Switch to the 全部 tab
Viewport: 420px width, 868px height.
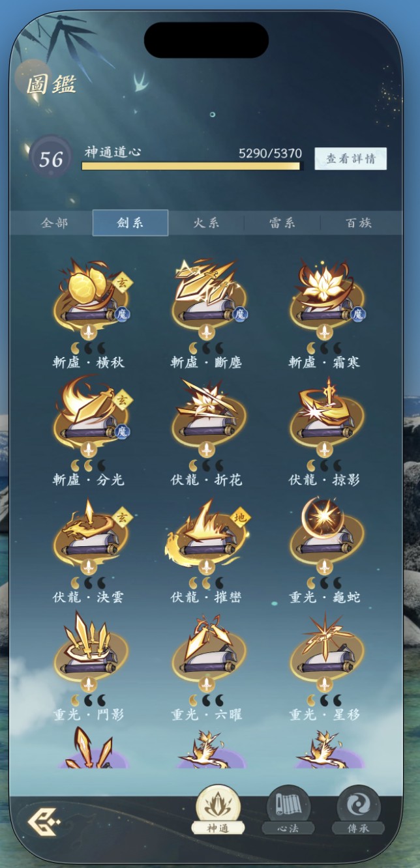pyautogui.click(x=54, y=223)
